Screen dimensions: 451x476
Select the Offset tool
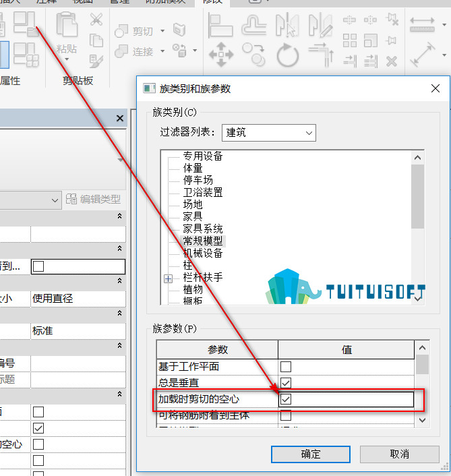point(253,25)
